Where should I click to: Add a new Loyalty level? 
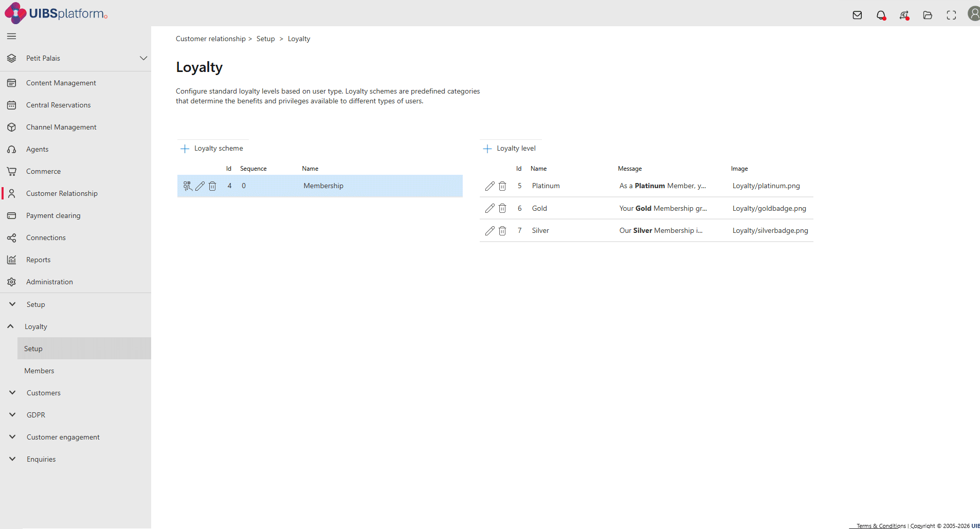click(510, 149)
